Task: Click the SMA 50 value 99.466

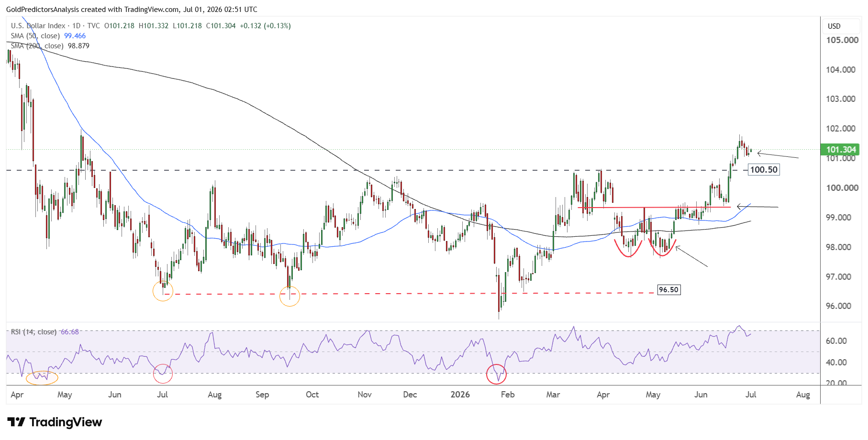Action: click(75, 36)
